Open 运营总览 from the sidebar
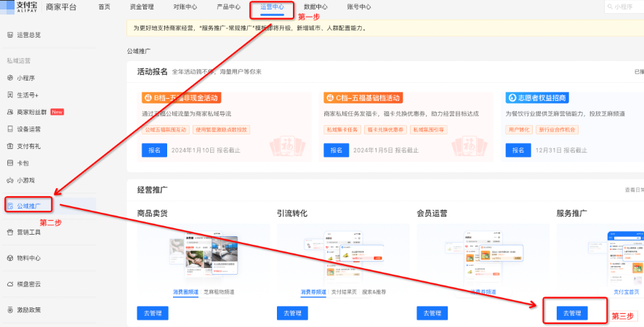Screen dimensions: 644x327 click(x=25, y=35)
